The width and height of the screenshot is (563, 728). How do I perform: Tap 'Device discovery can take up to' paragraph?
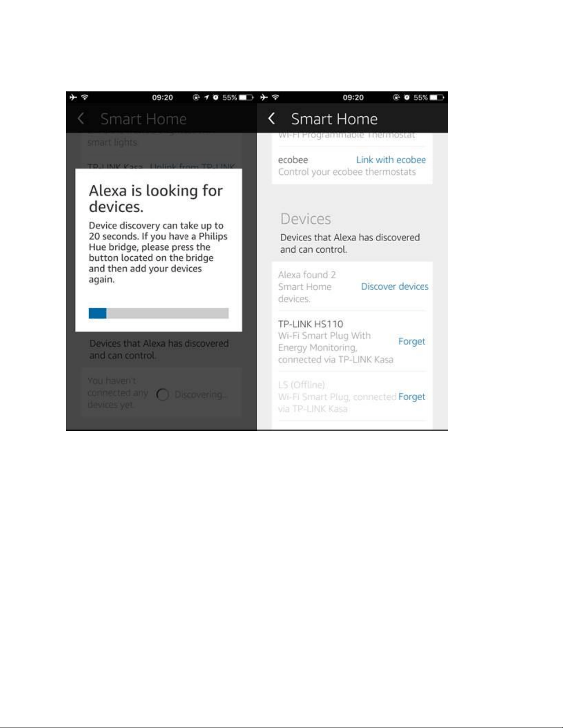pos(158,252)
